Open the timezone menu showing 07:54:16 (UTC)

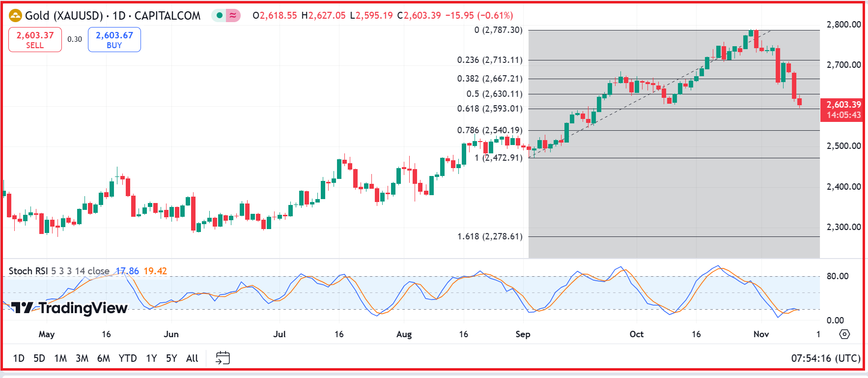click(825, 358)
